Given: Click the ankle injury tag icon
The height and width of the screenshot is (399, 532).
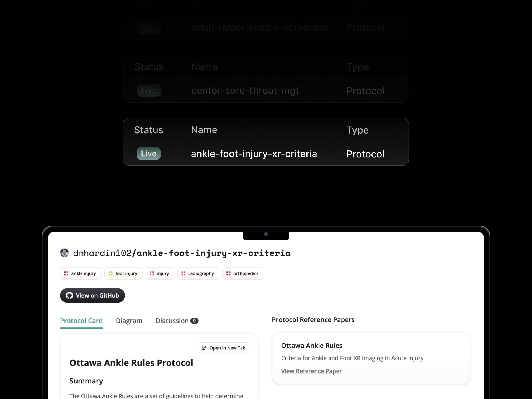Looking at the screenshot, I should (66, 273).
